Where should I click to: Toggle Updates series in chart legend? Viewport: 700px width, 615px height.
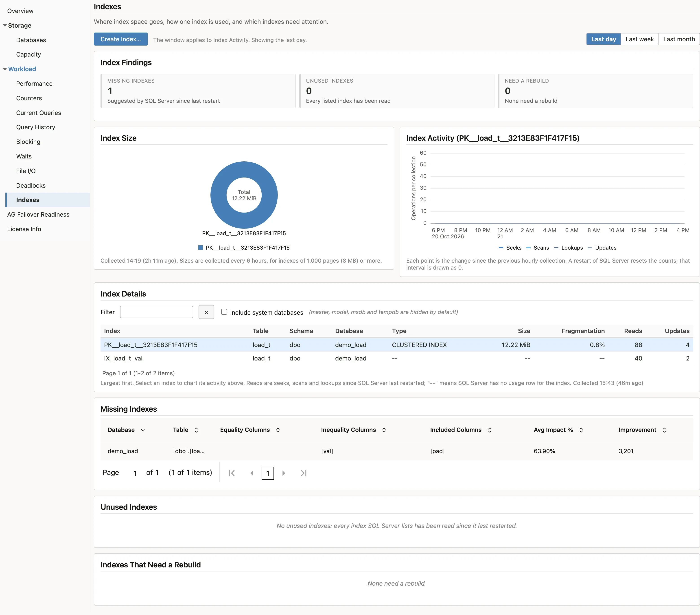602,248
